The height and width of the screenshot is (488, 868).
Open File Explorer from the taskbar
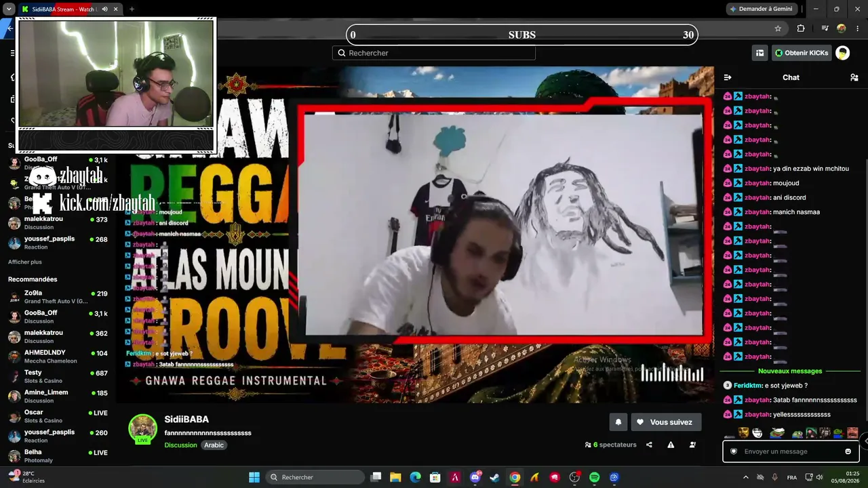[395, 477]
